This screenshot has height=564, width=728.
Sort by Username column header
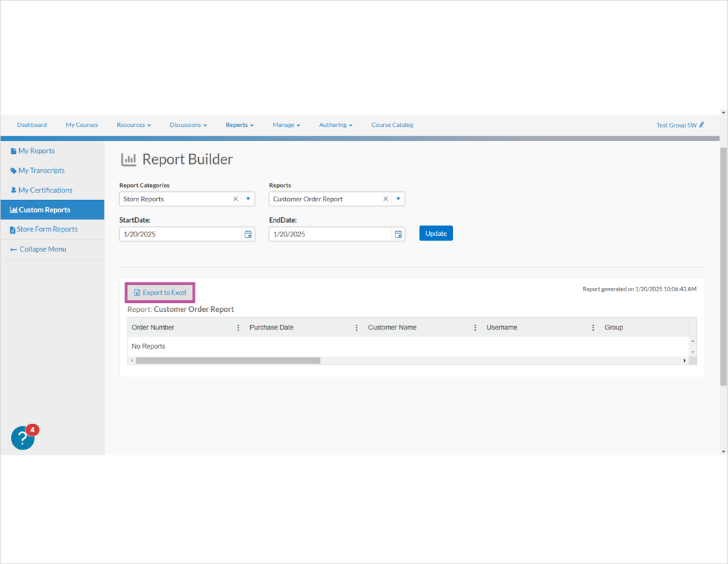502,328
